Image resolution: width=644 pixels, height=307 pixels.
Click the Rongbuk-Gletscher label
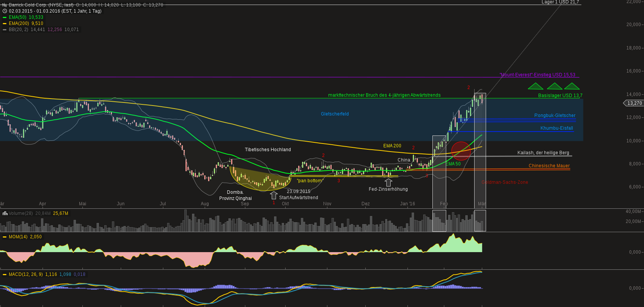pos(555,116)
